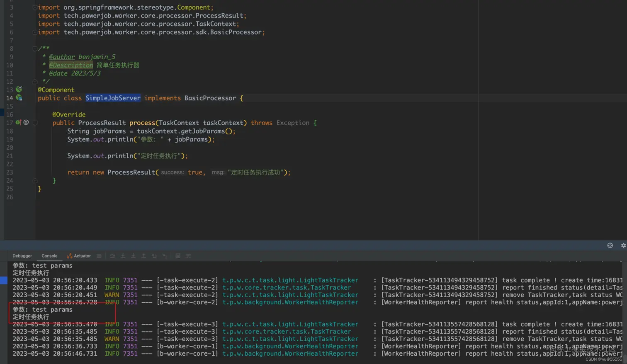Click getJobParams method call
627x364 pixels.
(203, 131)
